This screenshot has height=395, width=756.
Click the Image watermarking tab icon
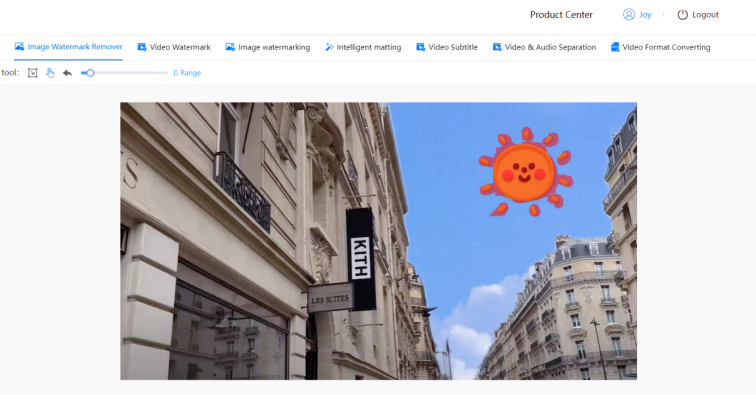coord(230,47)
